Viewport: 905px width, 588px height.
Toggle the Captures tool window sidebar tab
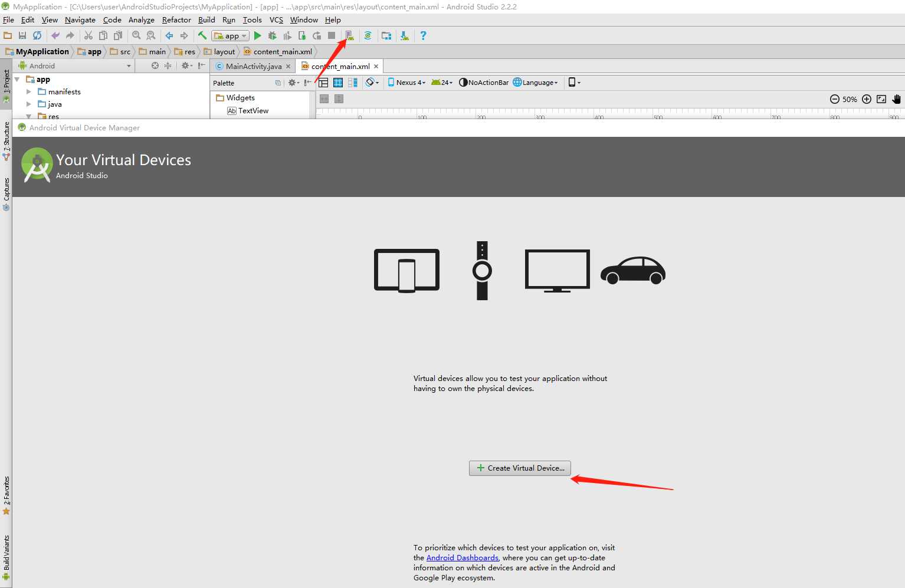coord(6,194)
